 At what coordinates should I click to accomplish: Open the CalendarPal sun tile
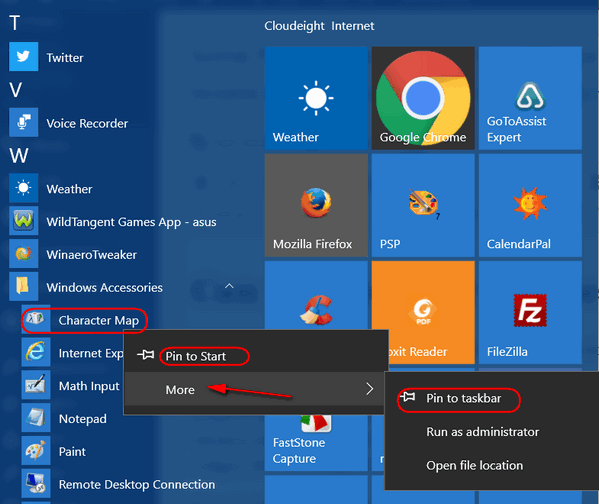(530, 205)
